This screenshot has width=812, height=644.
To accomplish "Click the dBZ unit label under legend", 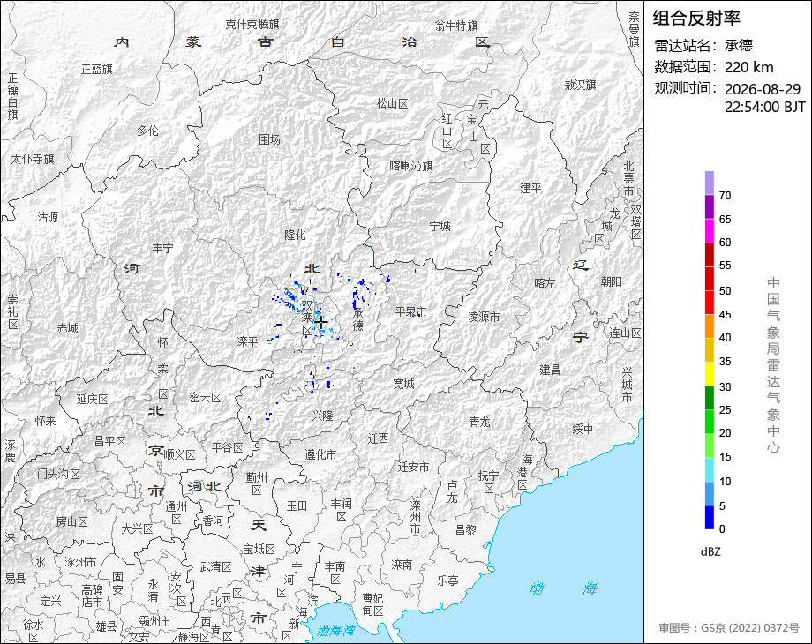I will (710, 552).
